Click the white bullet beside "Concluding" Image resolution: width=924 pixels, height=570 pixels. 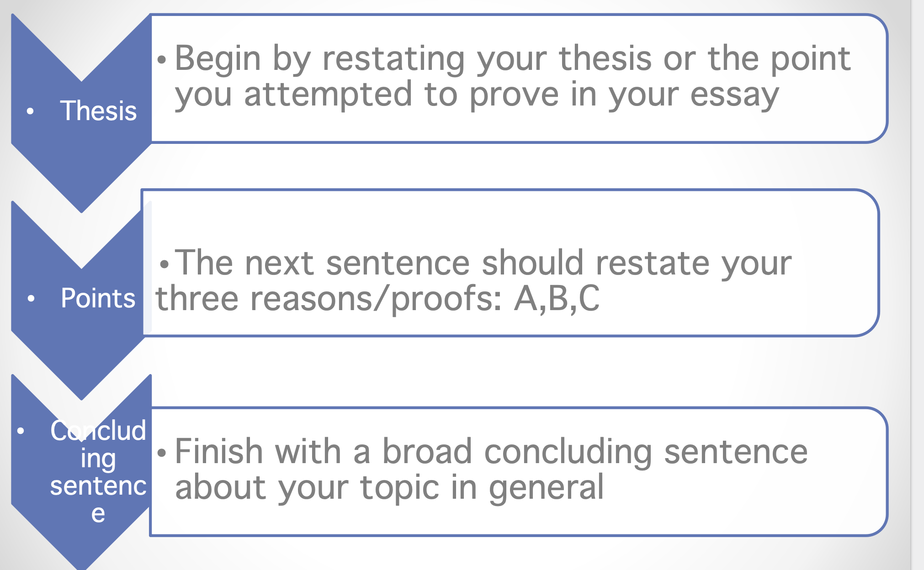21,431
